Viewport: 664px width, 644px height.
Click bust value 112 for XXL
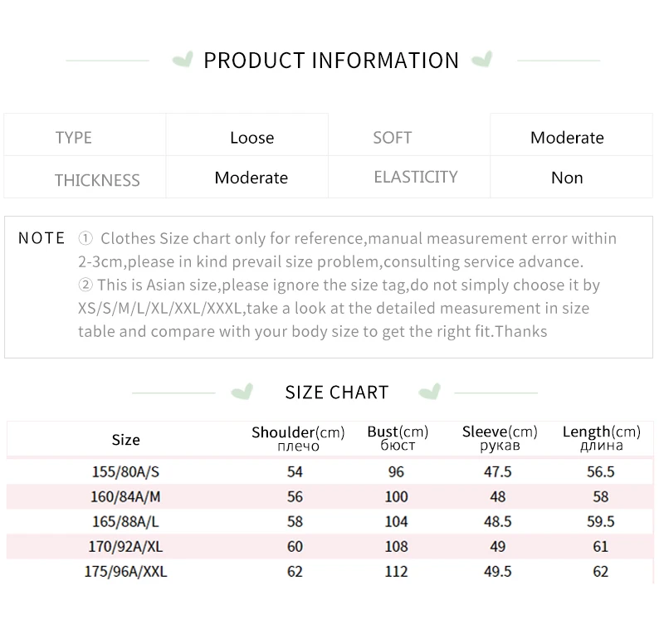coord(397,572)
